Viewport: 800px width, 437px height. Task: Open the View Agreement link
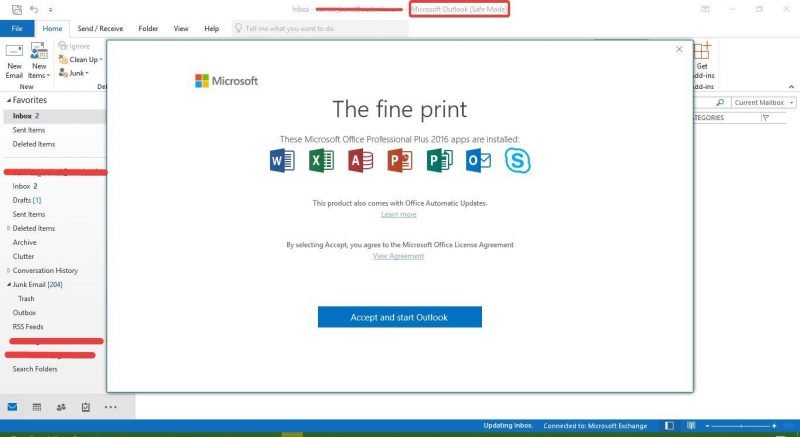(x=398, y=256)
